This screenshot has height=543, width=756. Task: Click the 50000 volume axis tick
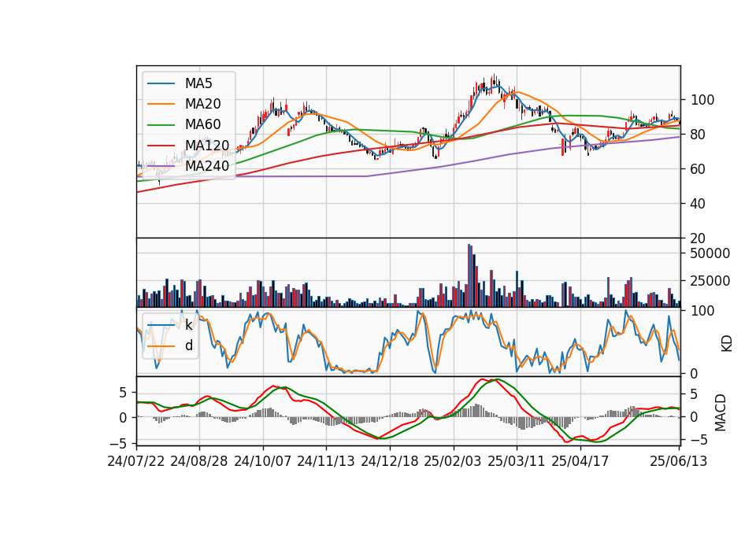pyautogui.click(x=710, y=253)
